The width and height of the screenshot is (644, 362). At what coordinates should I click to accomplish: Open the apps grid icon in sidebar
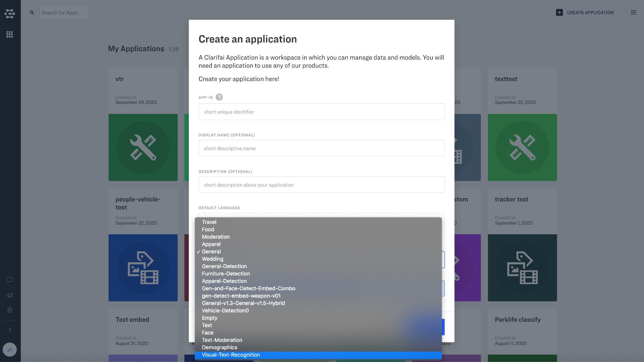click(10, 34)
